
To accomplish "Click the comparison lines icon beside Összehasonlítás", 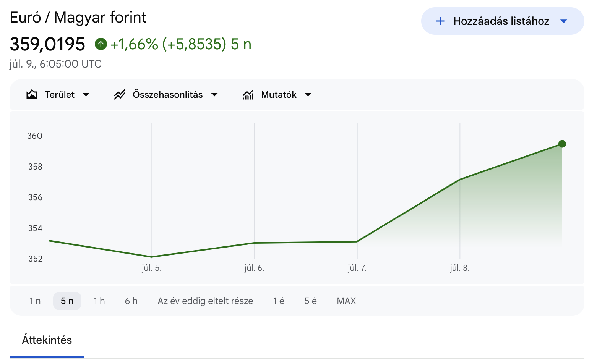I will (120, 94).
